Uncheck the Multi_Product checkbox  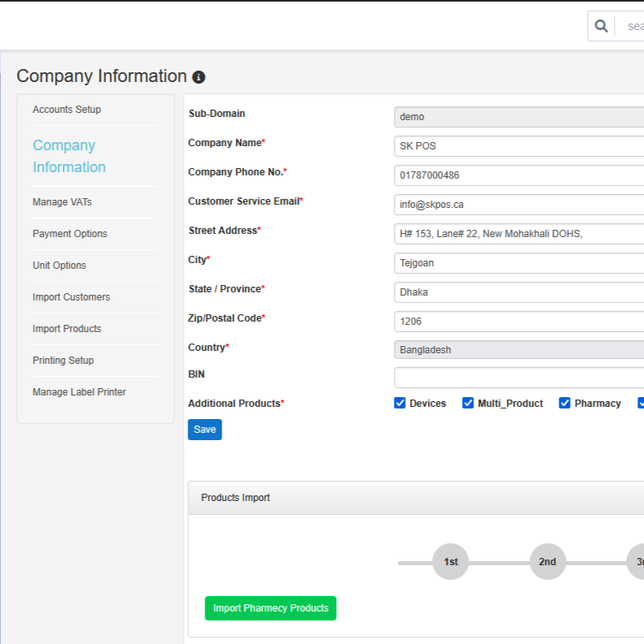pyautogui.click(x=468, y=403)
